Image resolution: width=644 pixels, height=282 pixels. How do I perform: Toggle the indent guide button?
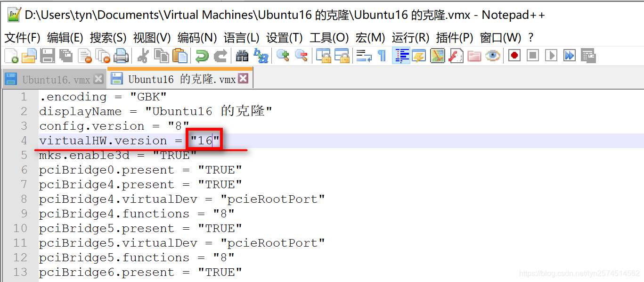tap(401, 56)
